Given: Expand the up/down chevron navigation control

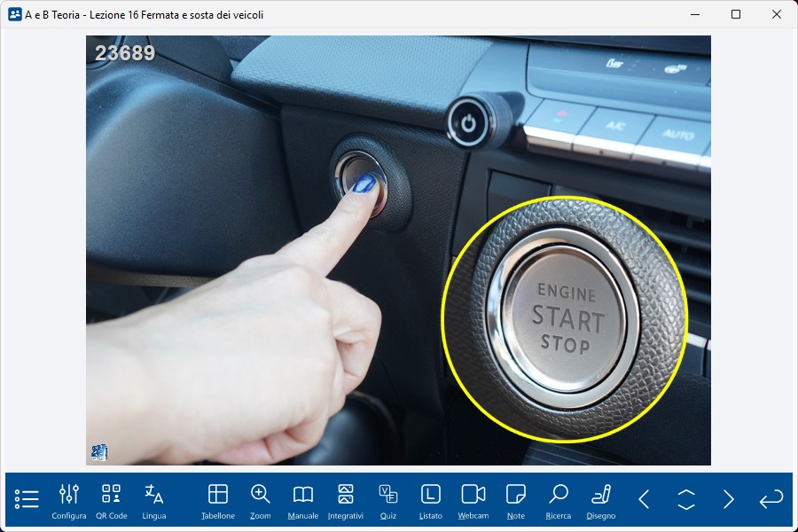Looking at the screenshot, I should pos(686,499).
